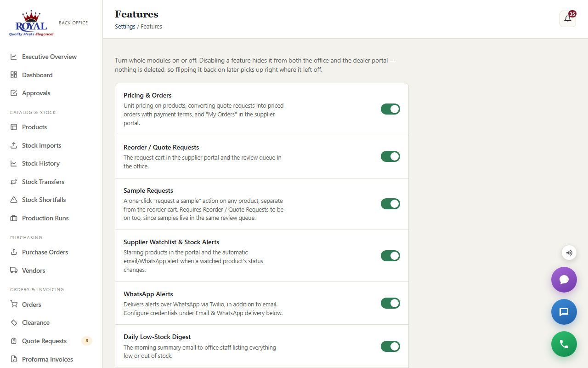Click the Clearance tag icon
This screenshot has height=368, width=588.
point(14,322)
